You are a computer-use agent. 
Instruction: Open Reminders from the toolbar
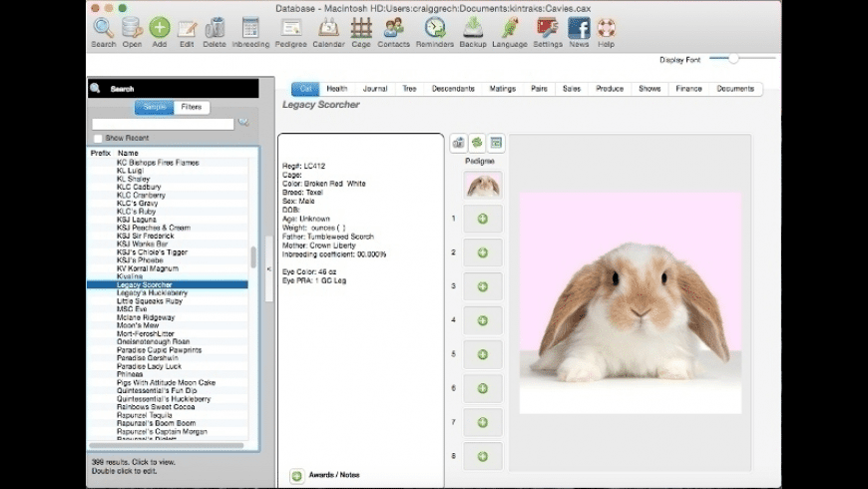coord(435,29)
